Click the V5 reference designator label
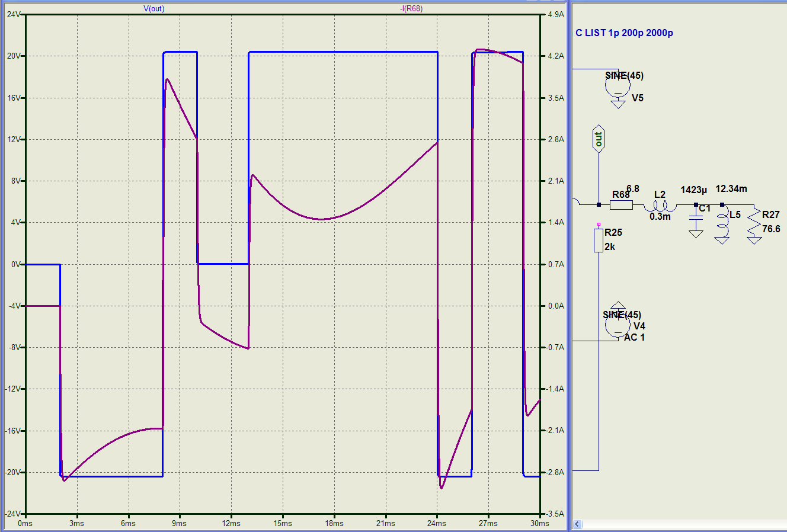The width and height of the screenshot is (787, 532). tap(638, 98)
